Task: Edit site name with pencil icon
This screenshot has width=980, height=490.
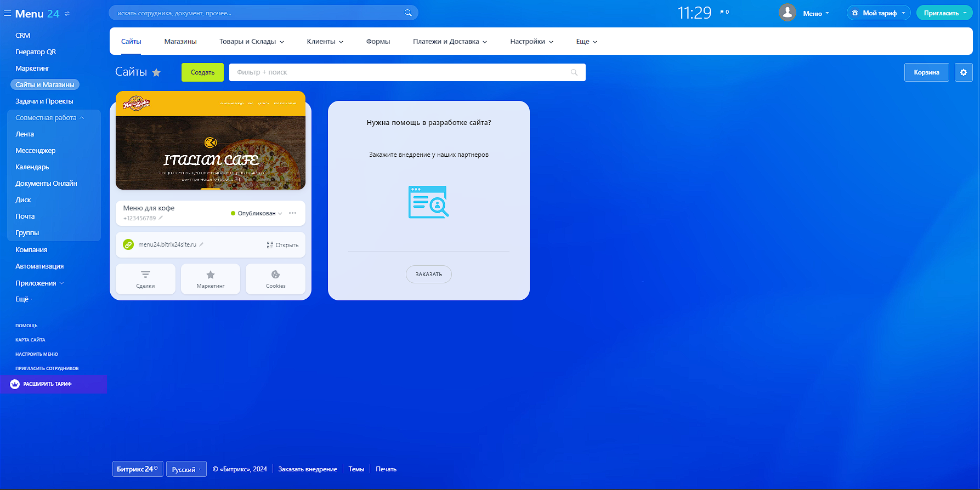Action: [x=161, y=218]
